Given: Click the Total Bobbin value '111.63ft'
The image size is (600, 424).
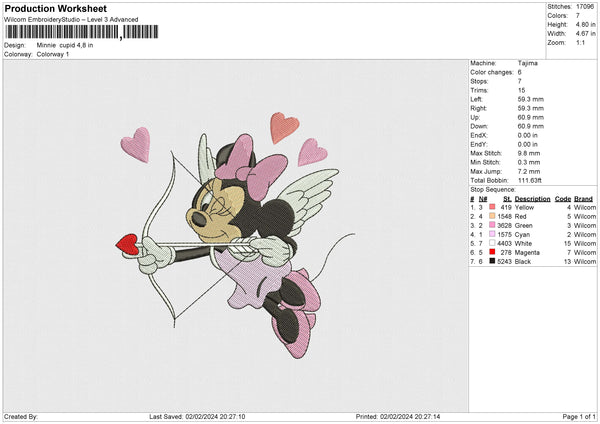Looking at the screenshot, I should pyautogui.click(x=530, y=180).
